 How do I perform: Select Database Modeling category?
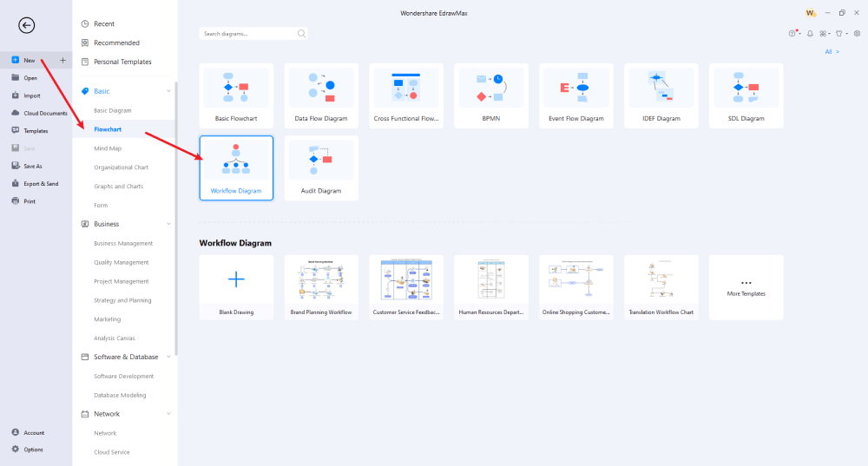120,395
